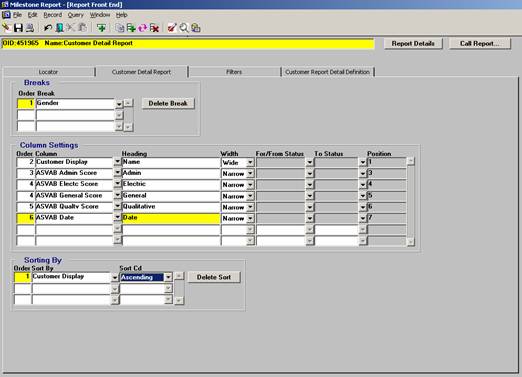This screenshot has height=377, width=522.
Task: Open Width dropdown for Admin heading row
Action: click(x=250, y=173)
